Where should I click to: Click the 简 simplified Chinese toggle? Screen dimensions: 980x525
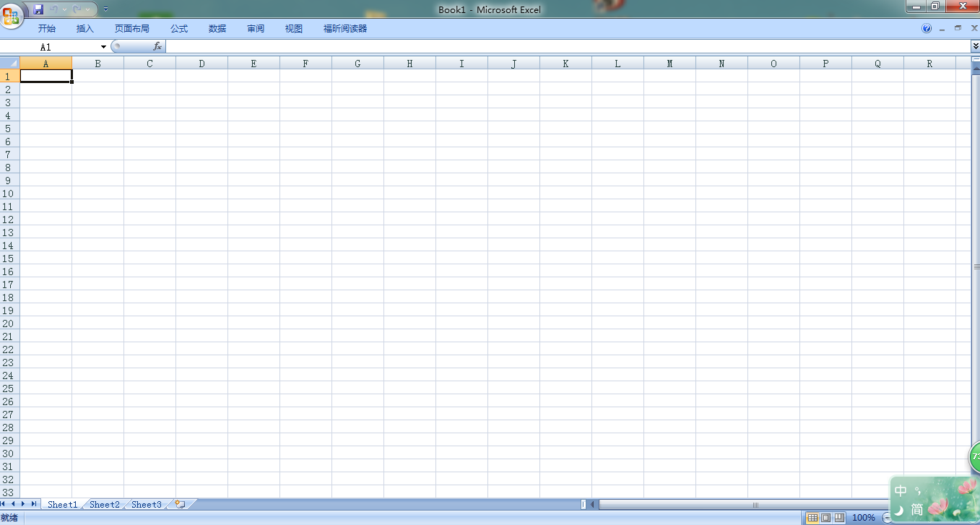coord(916,510)
